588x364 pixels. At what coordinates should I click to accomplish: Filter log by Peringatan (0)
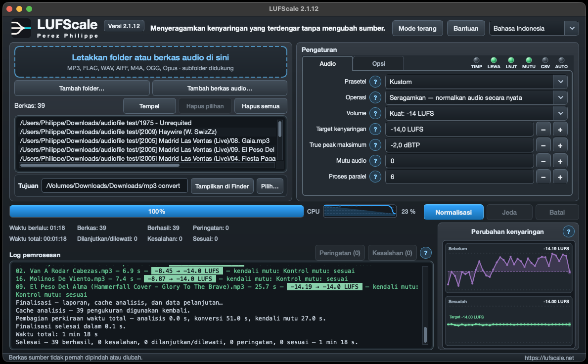click(x=340, y=253)
